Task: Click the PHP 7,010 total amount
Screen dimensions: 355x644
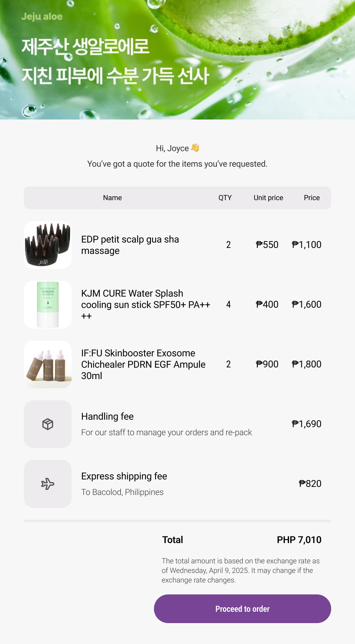Action: tap(299, 540)
